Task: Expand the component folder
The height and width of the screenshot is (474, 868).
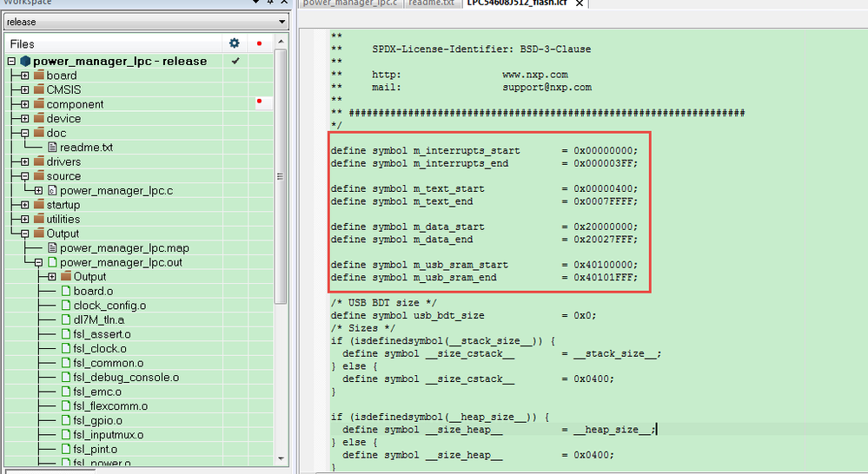Action: click(25, 104)
